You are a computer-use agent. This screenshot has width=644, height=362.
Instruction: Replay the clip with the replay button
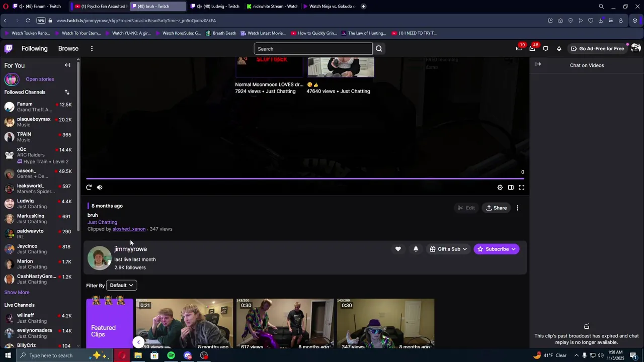pyautogui.click(x=89, y=188)
